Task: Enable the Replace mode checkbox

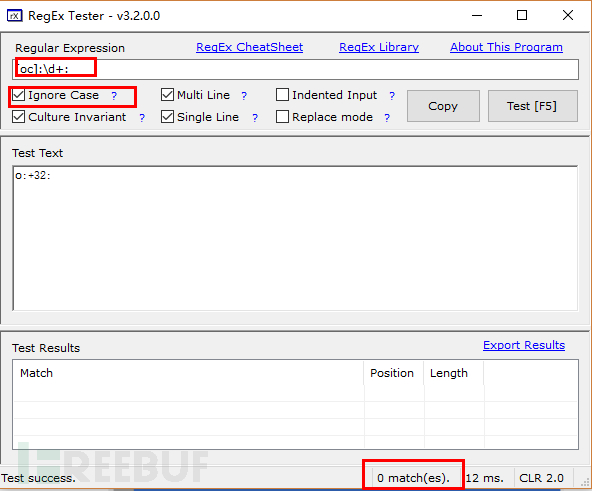Action: (282, 117)
